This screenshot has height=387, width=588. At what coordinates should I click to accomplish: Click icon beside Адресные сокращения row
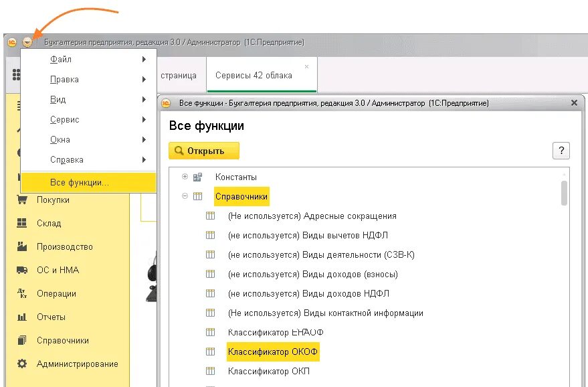[x=210, y=216]
